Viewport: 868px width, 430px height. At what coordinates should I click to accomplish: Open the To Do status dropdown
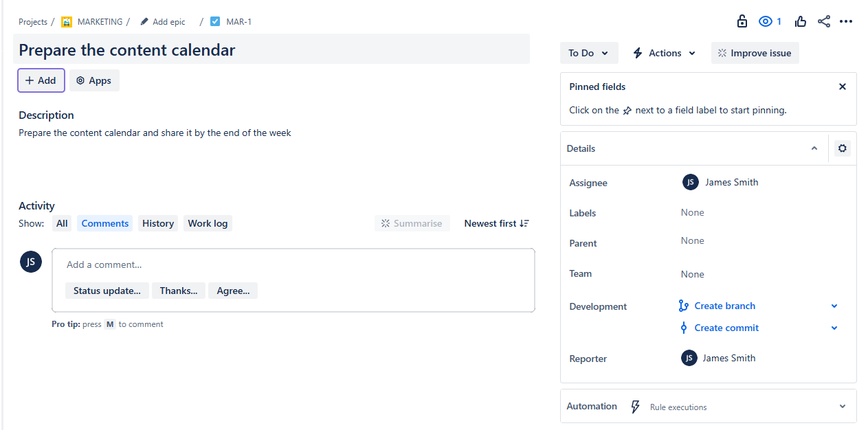[x=589, y=53]
